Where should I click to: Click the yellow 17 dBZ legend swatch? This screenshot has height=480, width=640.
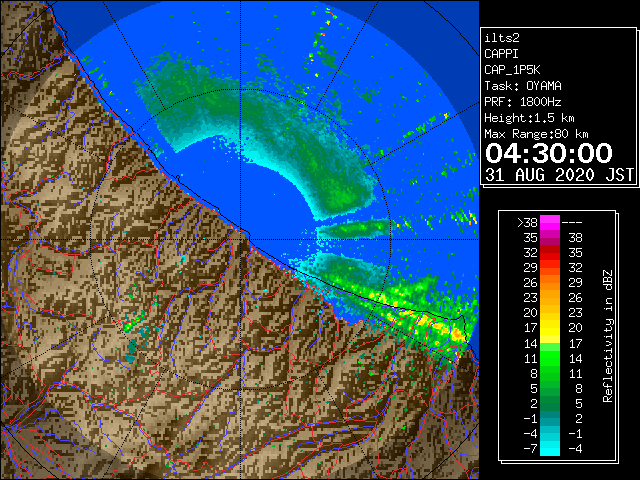point(550,328)
